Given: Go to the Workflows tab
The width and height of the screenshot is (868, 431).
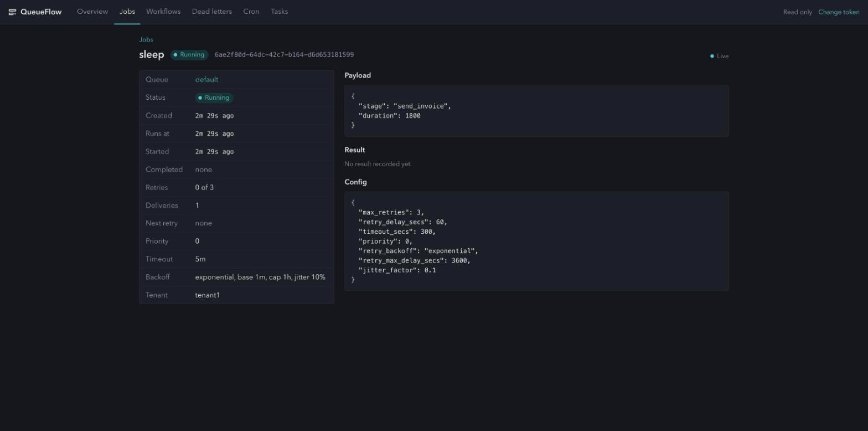Looking at the screenshot, I should click(163, 12).
